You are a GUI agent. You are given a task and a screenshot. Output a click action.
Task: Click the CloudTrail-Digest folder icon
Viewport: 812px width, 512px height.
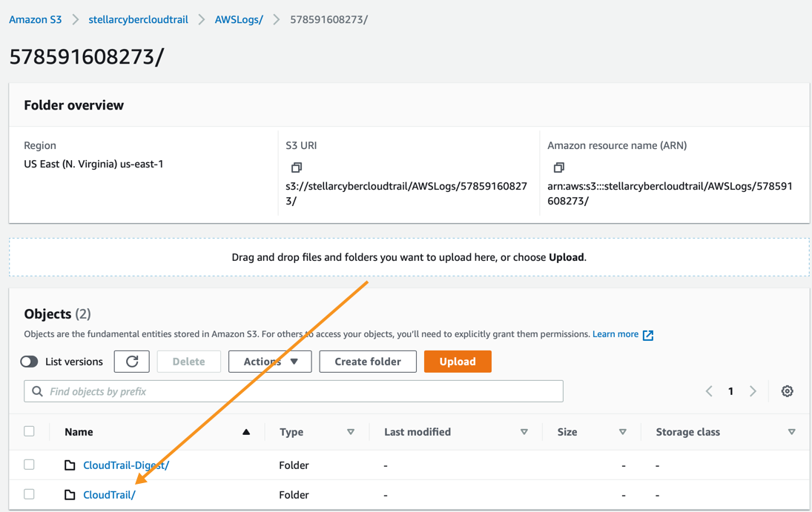tap(70, 465)
